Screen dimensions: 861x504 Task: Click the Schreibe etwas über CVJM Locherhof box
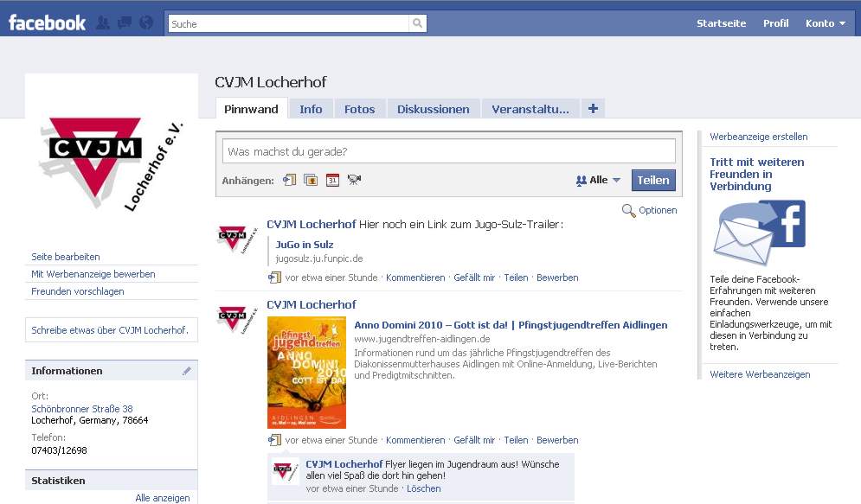[x=112, y=330]
